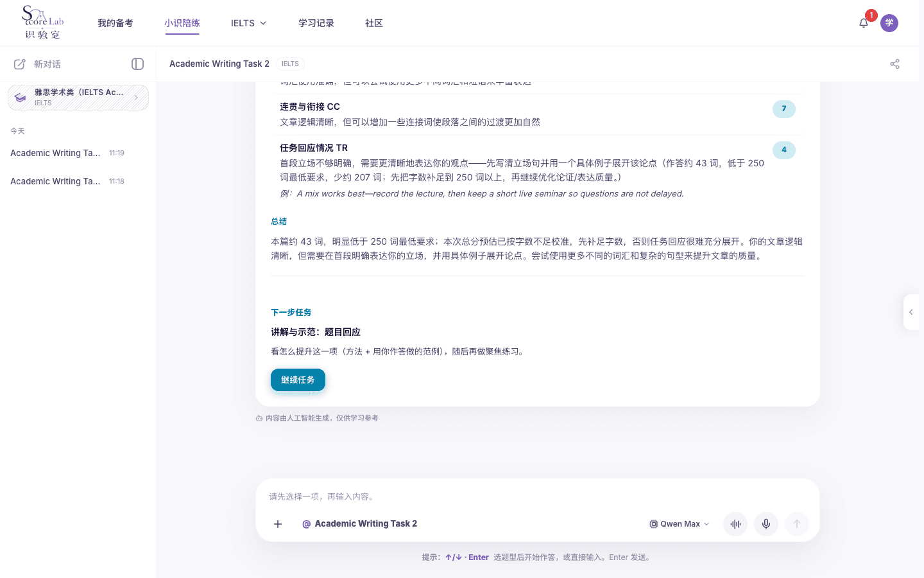The width and height of the screenshot is (924, 578).
Task: Open the Qwen Max model dropdown
Action: 680,524
